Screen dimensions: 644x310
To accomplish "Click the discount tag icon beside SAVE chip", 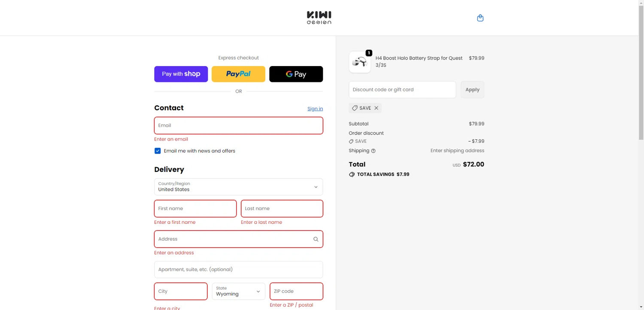I will [355, 108].
